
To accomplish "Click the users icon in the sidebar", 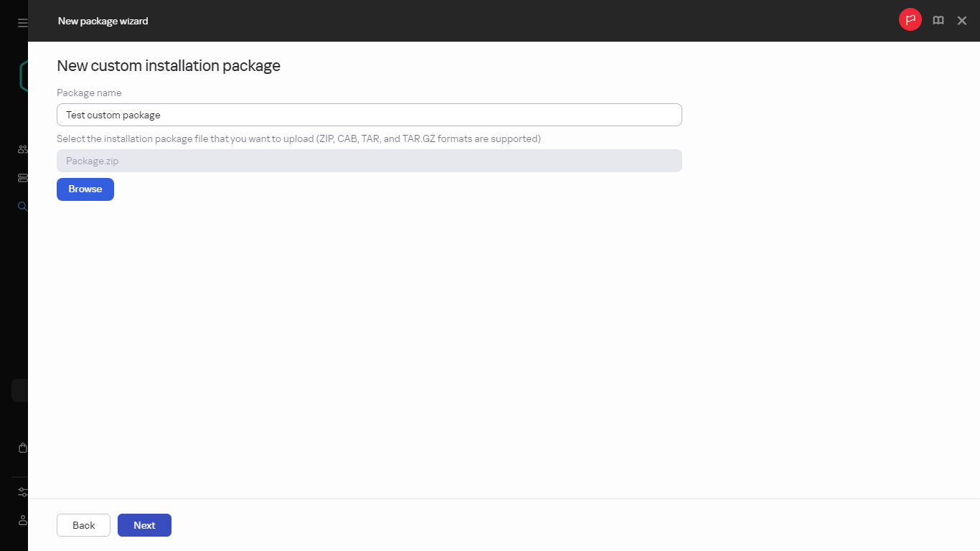I will (x=22, y=149).
